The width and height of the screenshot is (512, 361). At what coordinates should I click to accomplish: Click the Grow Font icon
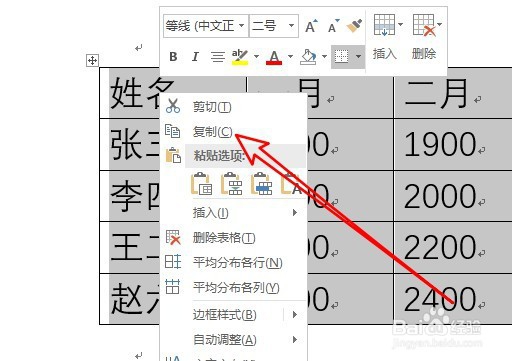point(312,26)
